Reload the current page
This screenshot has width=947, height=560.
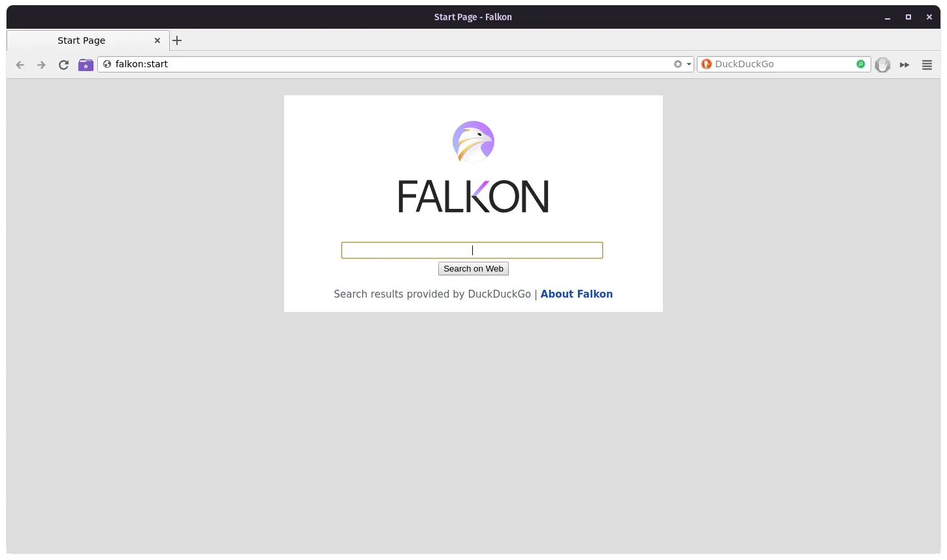63,65
